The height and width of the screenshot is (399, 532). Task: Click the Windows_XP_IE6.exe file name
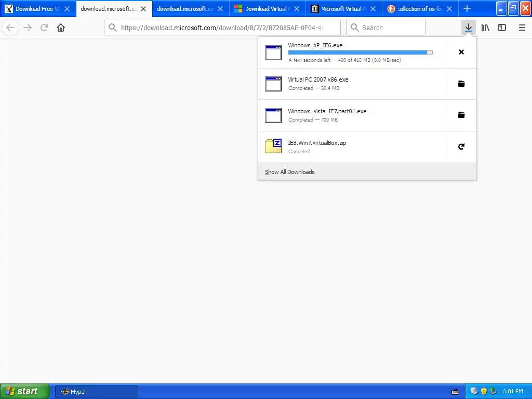point(315,45)
